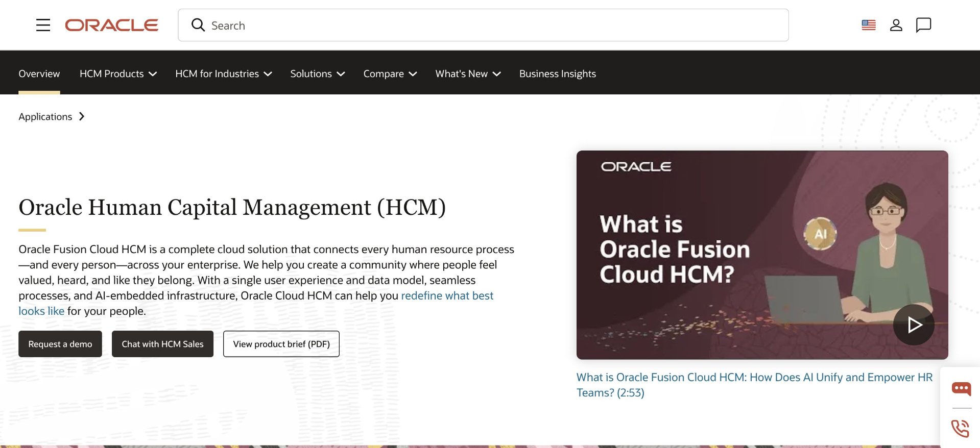Open the HCM Products menu
Viewport: 980px width, 448px height.
(118, 73)
